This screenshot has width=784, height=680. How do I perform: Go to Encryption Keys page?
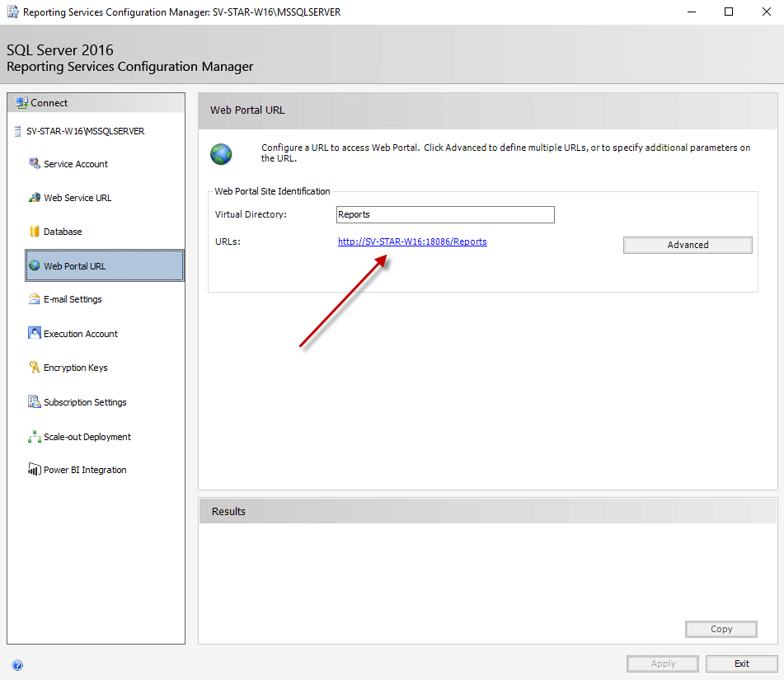click(76, 368)
